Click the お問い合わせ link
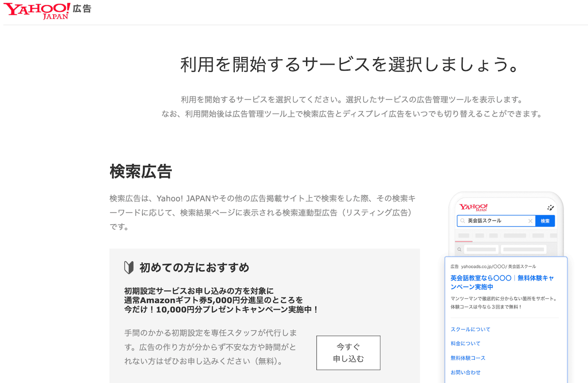This screenshot has height=383, width=588. tap(465, 372)
